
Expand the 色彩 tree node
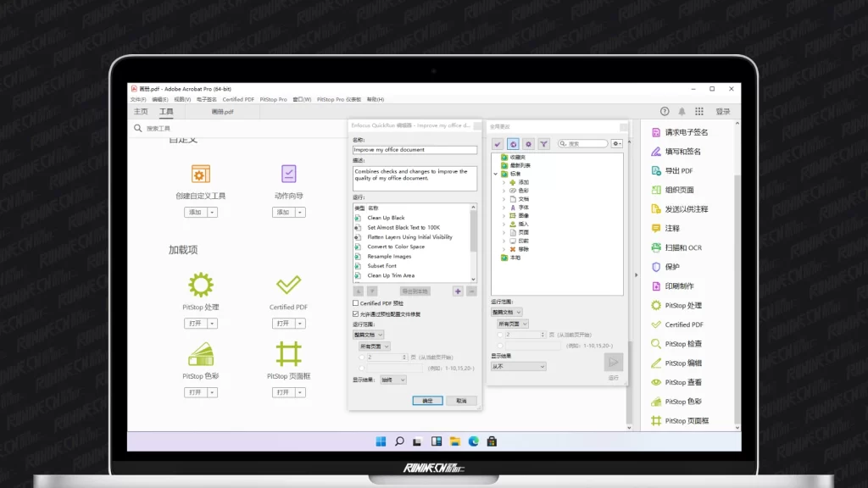tap(504, 191)
